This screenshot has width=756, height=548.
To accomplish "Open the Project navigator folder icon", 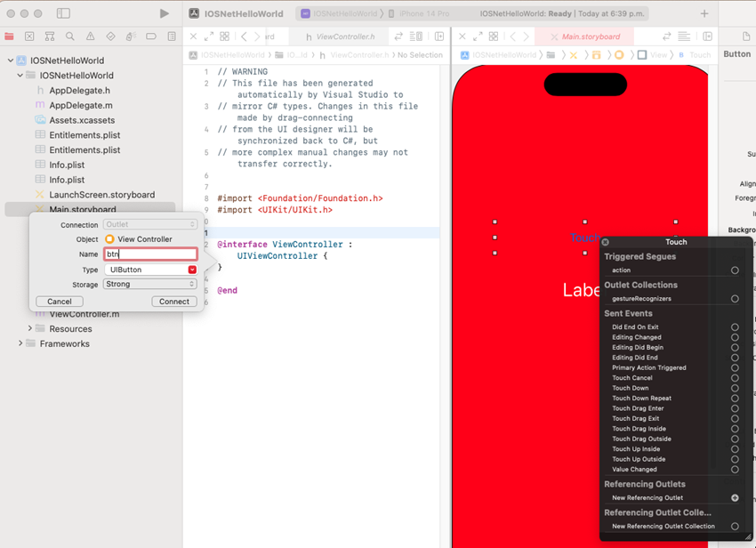I will tap(9, 37).
